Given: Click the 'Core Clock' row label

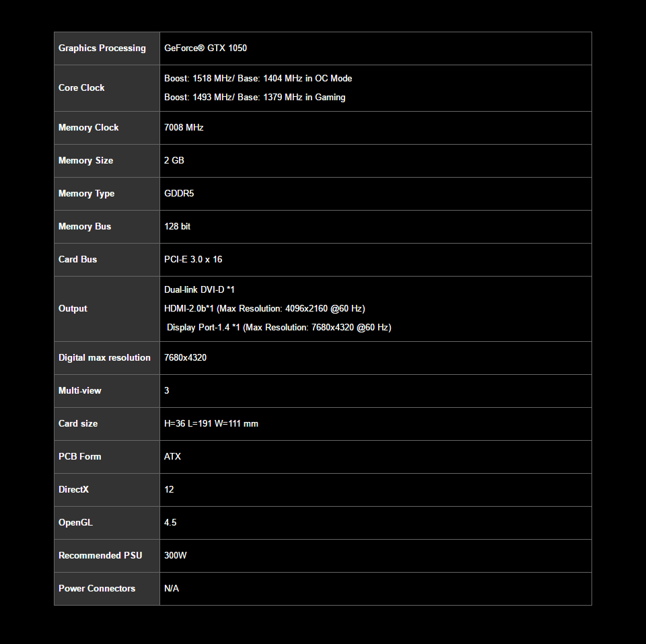Looking at the screenshot, I should 81,87.
